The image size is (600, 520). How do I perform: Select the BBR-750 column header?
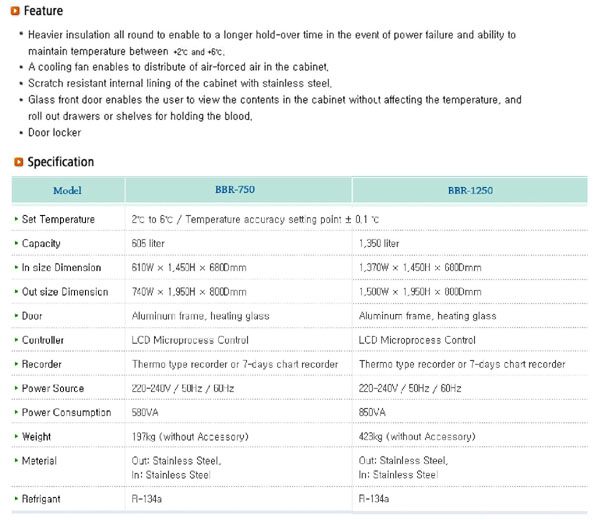point(238,190)
